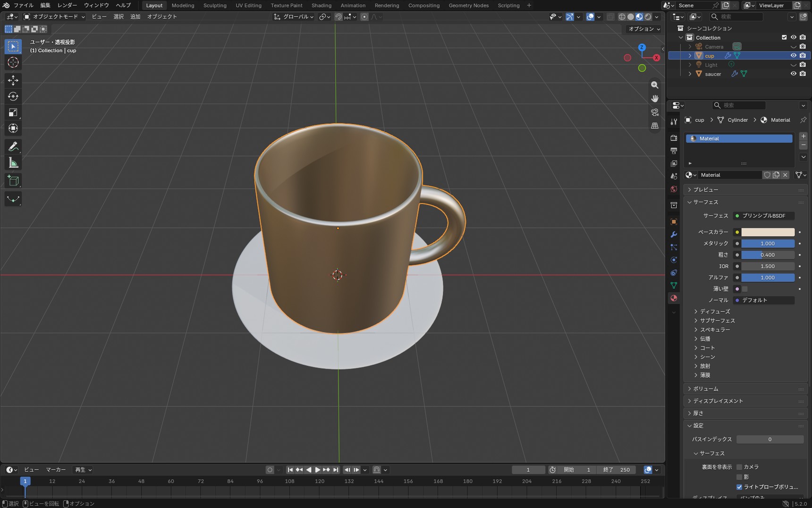The width and height of the screenshot is (812, 508).
Task: Toggle the camera view icon
Action: 655,112
